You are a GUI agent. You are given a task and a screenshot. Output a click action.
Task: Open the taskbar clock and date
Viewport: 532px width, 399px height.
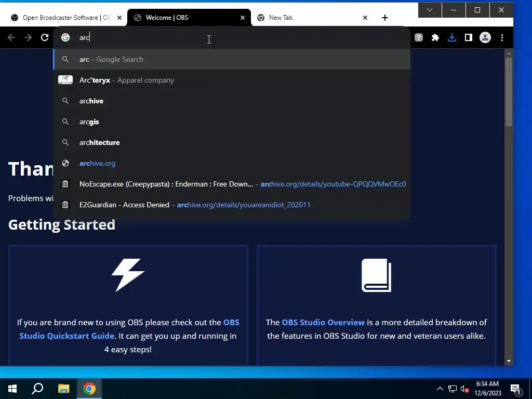point(487,389)
